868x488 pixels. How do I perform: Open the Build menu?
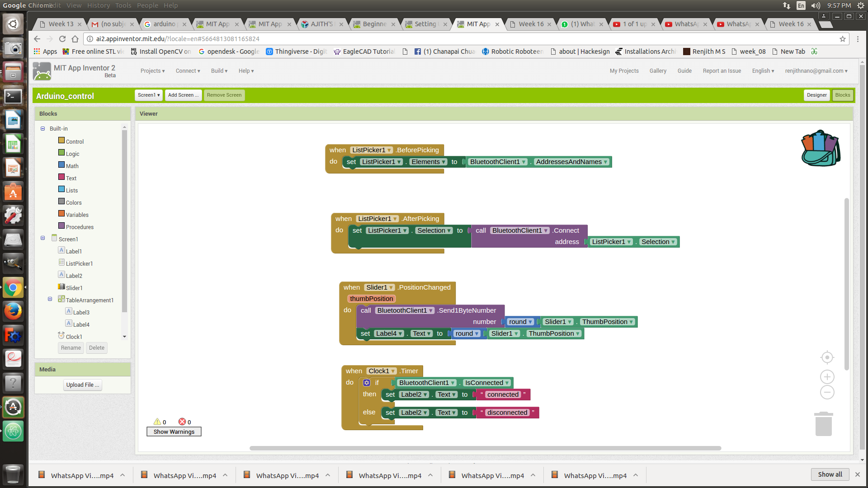click(x=219, y=71)
